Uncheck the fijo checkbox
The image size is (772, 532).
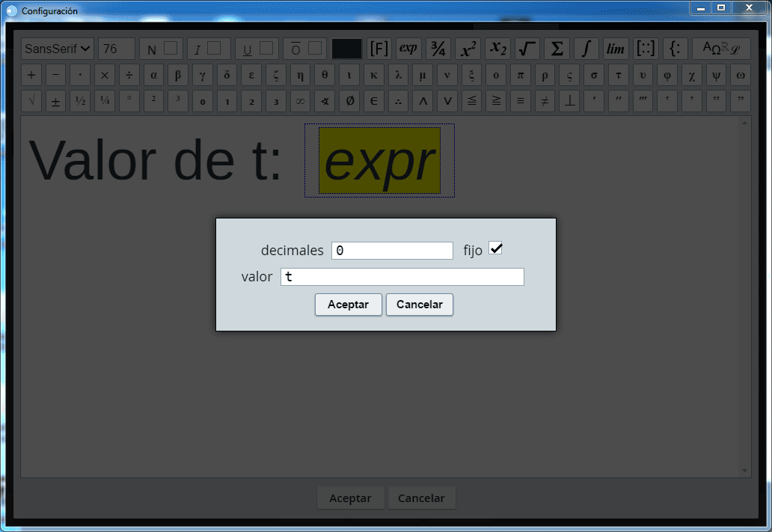click(495, 248)
